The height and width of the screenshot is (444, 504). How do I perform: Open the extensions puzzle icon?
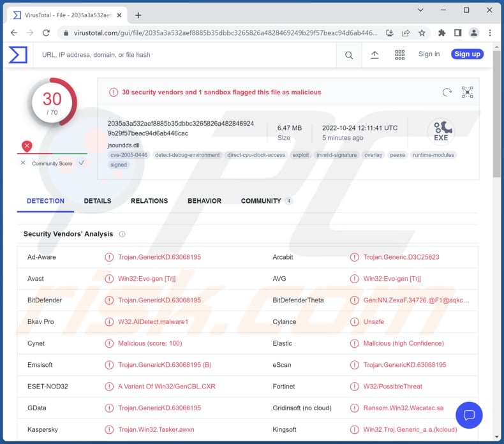441,33
